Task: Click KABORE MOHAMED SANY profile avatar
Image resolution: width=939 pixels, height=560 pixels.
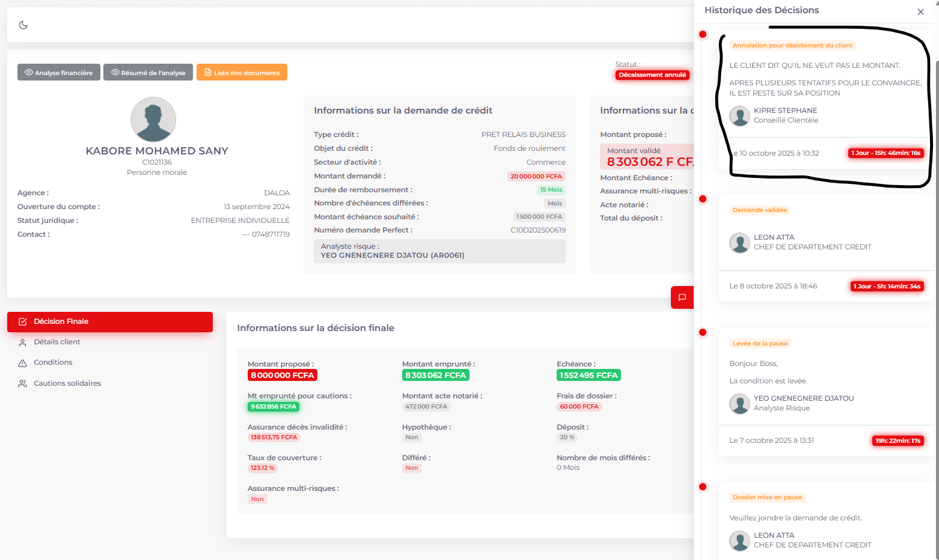Action: 153,120
